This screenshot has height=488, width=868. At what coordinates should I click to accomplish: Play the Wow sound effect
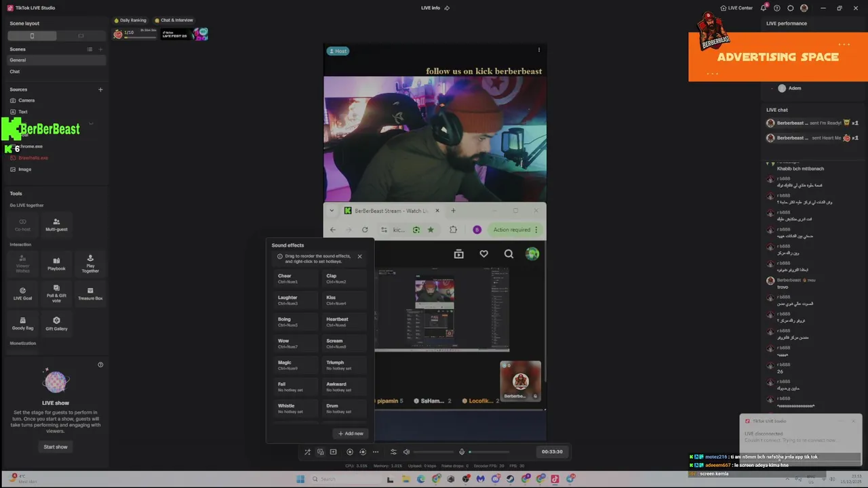tap(294, 344)
